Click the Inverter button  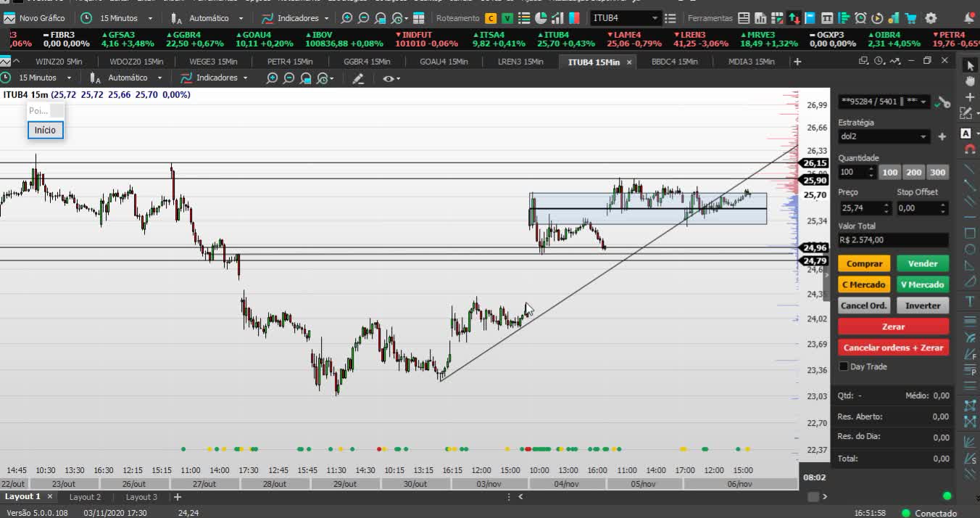point(923,305)
